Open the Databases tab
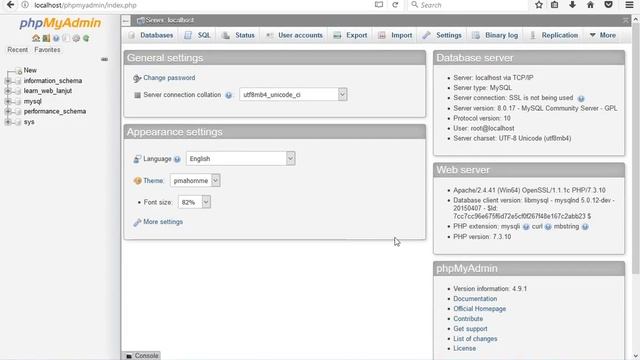 click(x=151, y=35)
